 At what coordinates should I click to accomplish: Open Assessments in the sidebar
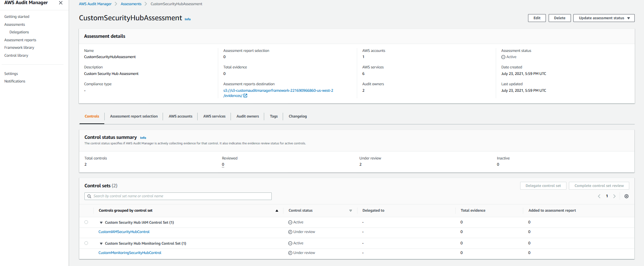tap(15, 25)
